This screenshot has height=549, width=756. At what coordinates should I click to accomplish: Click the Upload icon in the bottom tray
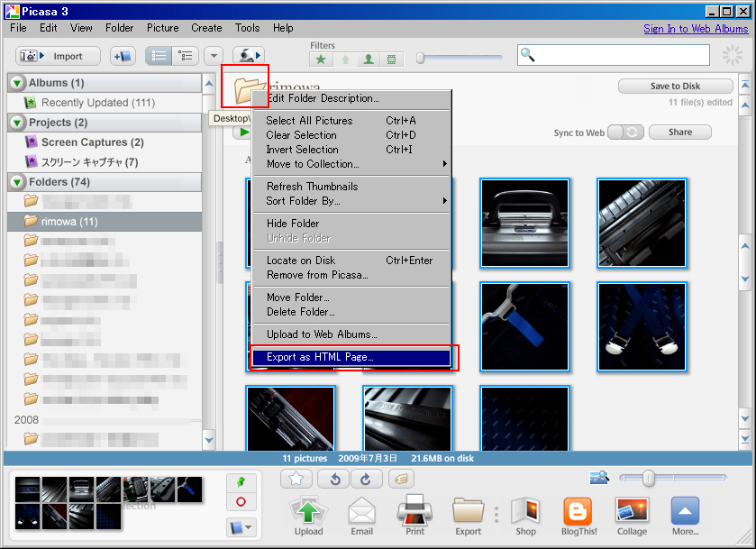tap(308, 511)
